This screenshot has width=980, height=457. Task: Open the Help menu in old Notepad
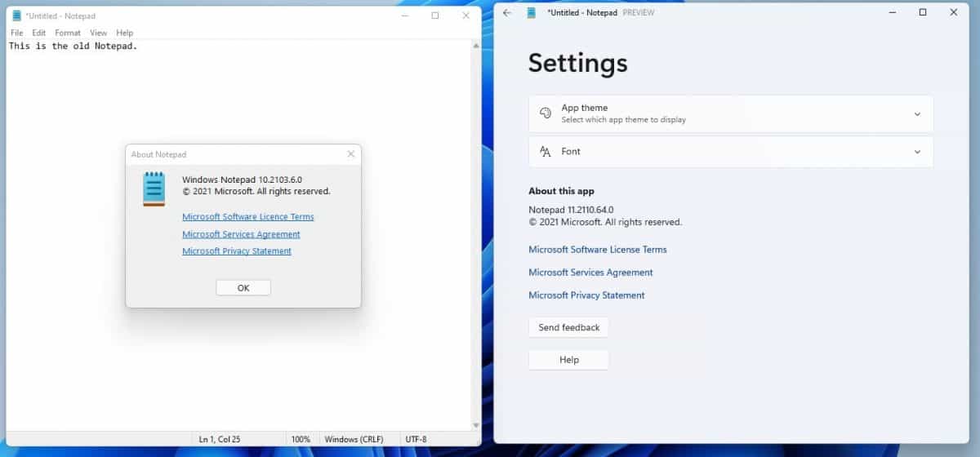point(124,33)
